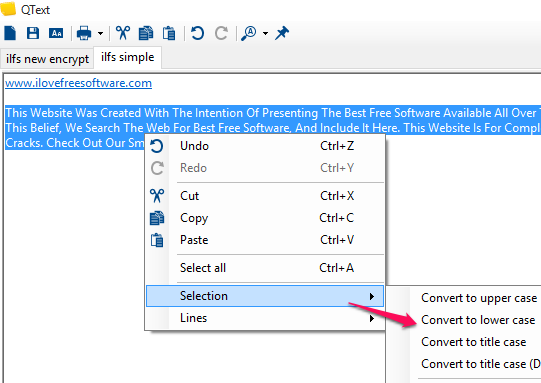Choose Convert to title case (D… option
The width and height of the screenshot is (541, 383).
click(480, 364)
